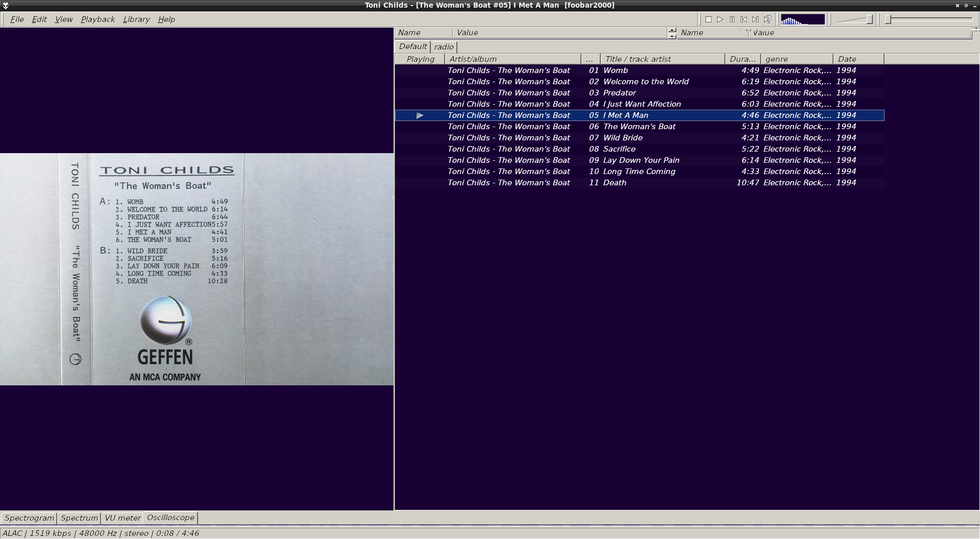980x539 pixels.
Task: Open the View menu
Action: coord(64,19)
